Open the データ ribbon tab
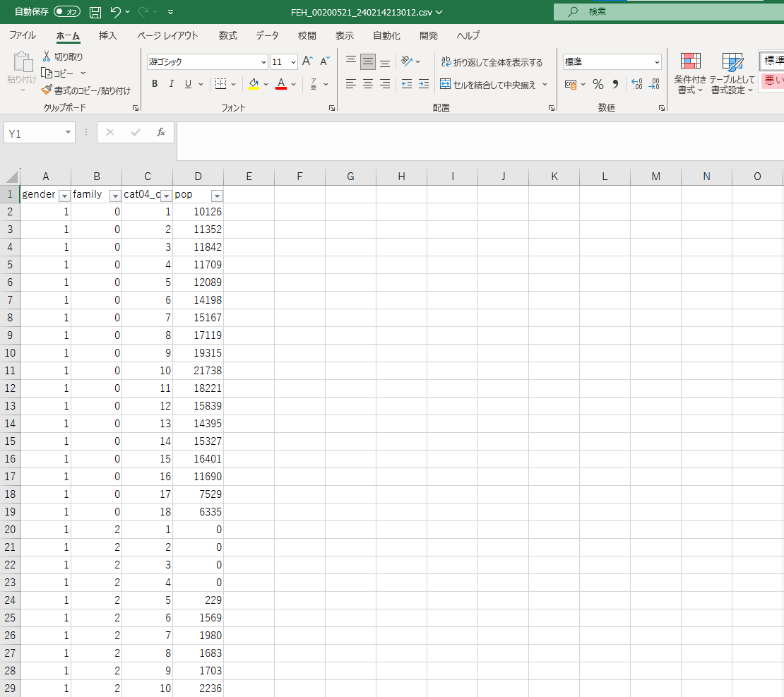This screenshot has width=784, height=697. (267, 35)
